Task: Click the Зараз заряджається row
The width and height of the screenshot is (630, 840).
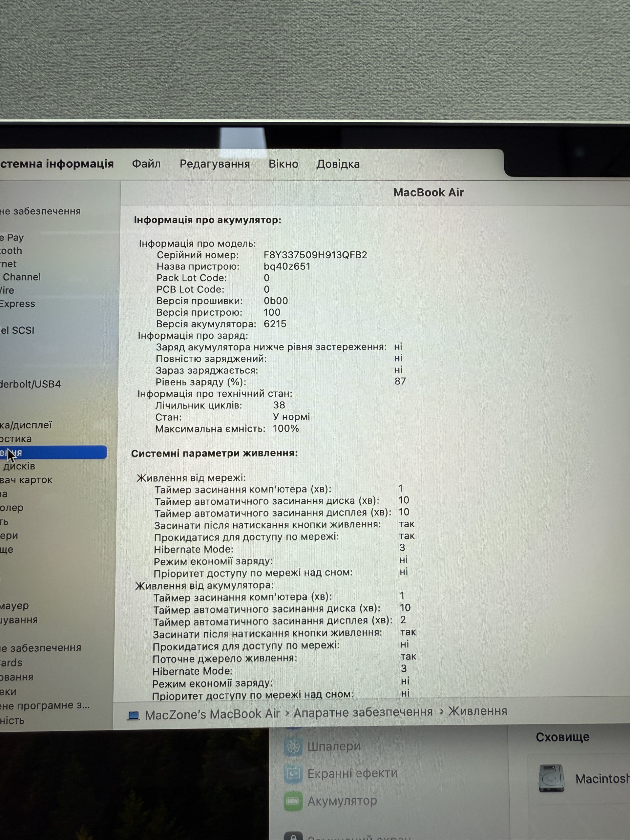Action: (x=279, y=370)
